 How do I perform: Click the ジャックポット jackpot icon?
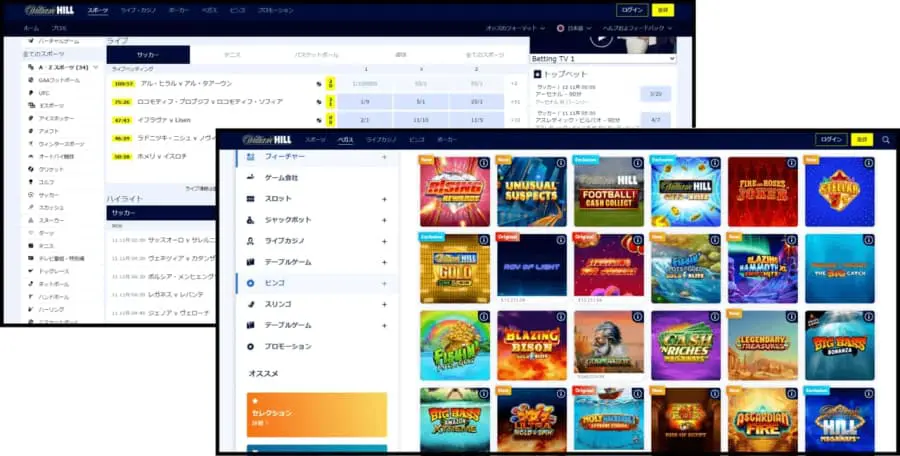250,220
